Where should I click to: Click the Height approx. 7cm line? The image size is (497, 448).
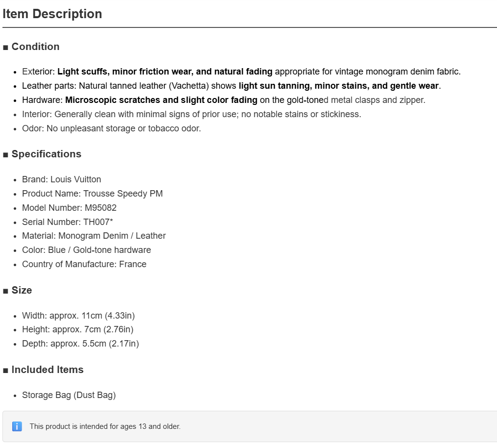[x=77, y=329]
